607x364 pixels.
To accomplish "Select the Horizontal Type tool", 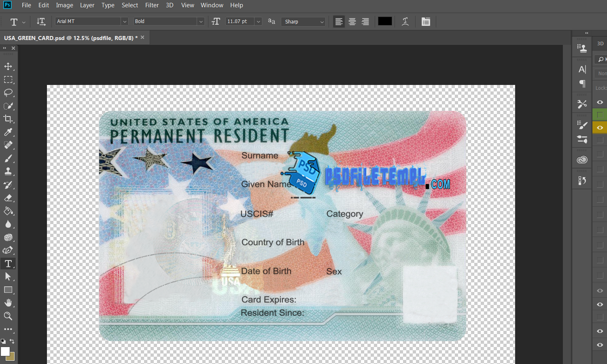I will [x=8, y=264].
